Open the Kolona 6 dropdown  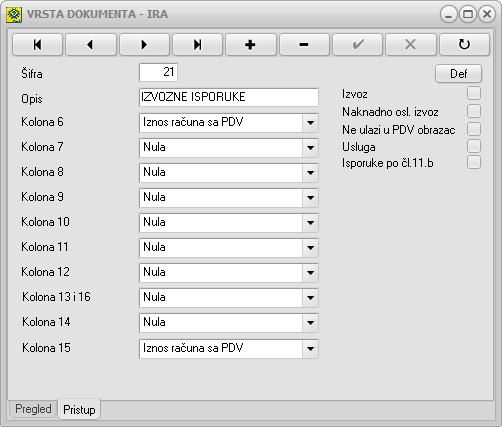click(x=310, y=123)
